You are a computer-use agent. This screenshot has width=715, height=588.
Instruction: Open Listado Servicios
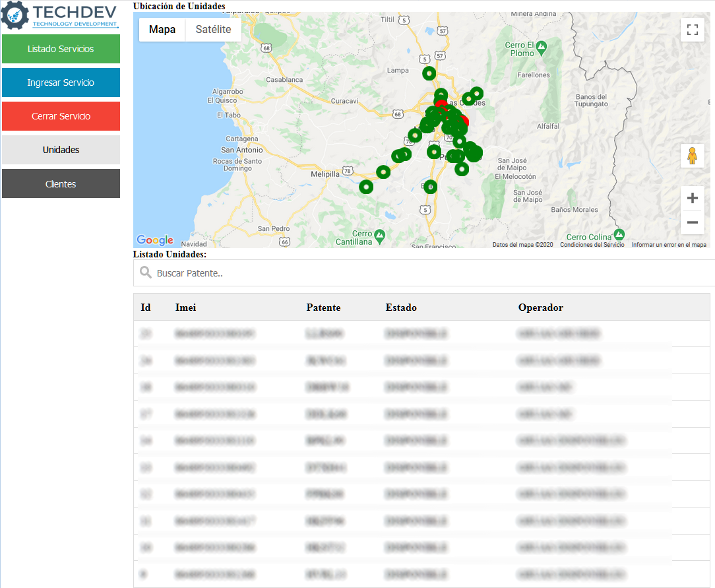pos(61,49)
